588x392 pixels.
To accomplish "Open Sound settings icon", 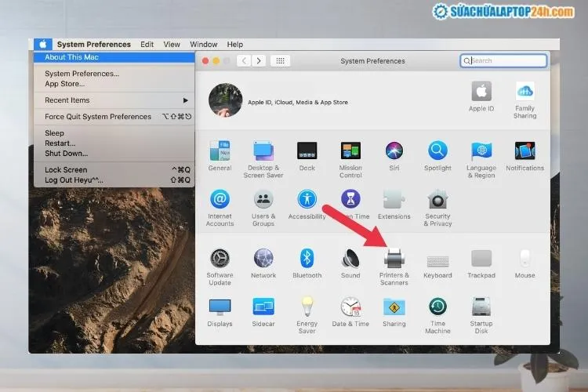I will coord(350,259).
